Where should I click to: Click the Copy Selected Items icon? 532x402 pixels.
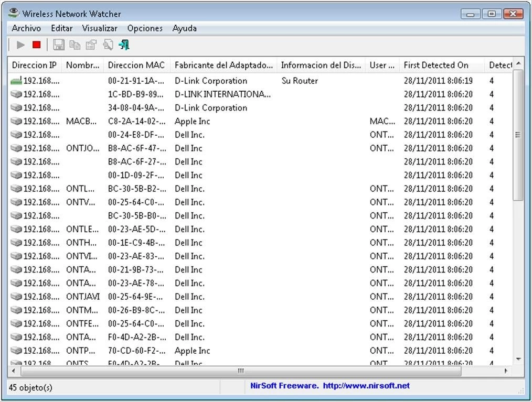[75, 45]
